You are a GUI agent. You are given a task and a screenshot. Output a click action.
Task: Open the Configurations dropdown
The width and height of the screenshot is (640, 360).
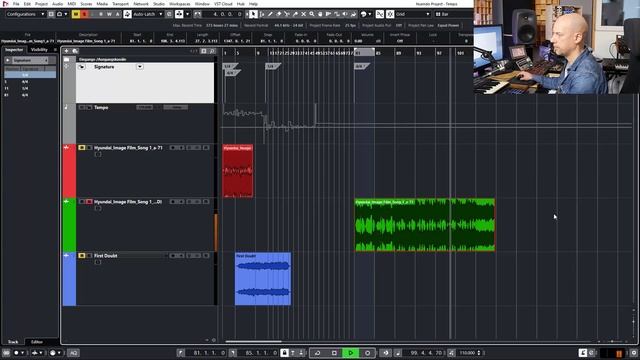[25, 14]
